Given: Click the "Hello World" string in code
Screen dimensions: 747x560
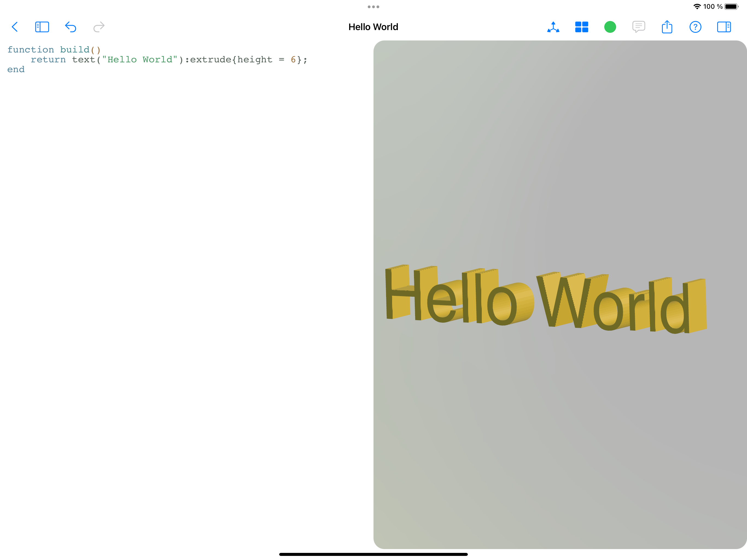Looking at the screenshot, I should (140, 60).
